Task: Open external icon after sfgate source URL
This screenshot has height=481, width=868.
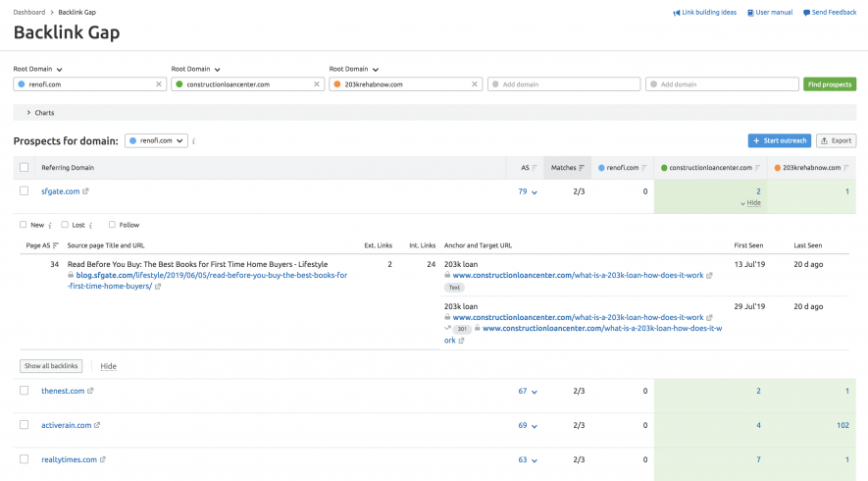Action: click(158, 287)
